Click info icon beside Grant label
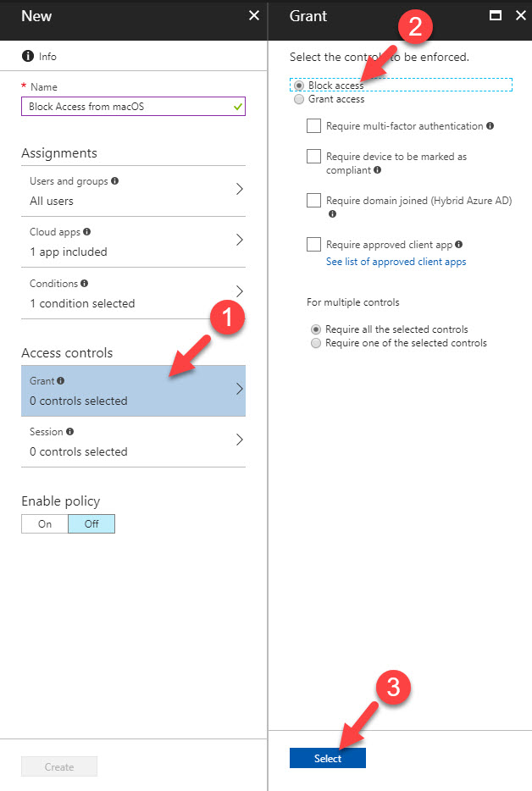The image size is (532, 791). pos(60,381)
